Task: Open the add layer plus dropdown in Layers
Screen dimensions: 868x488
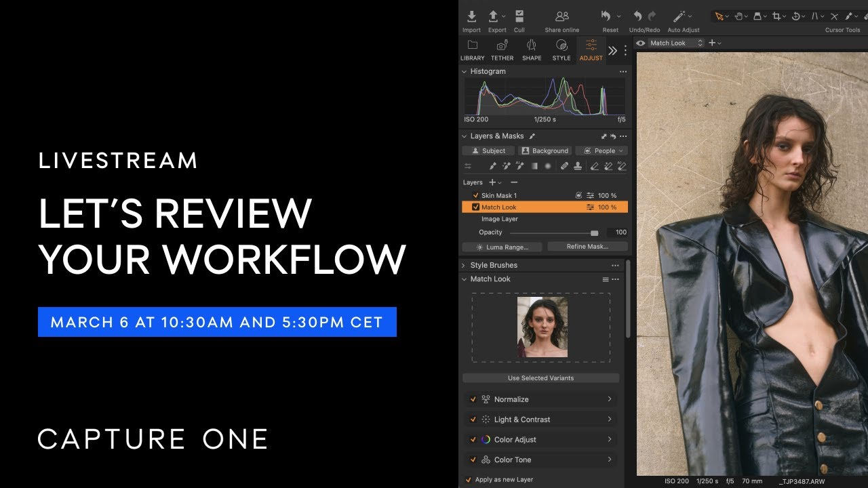Action: tap(495, 182)
